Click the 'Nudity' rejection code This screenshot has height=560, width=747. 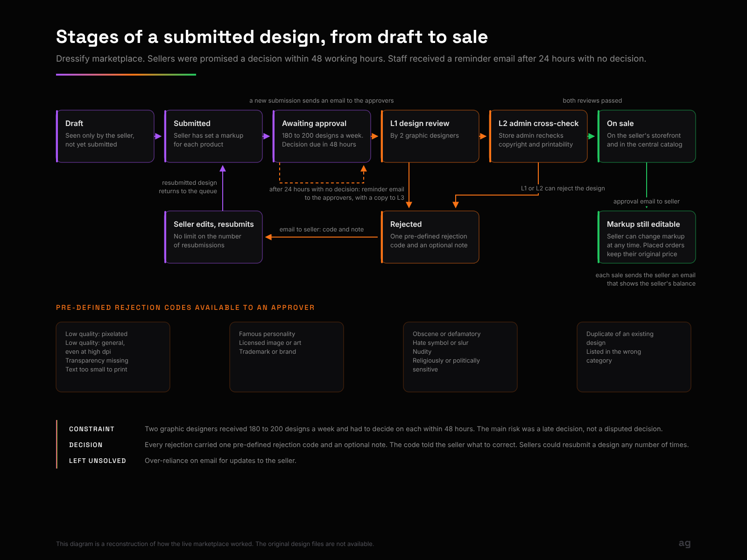[x=422, y=351]
